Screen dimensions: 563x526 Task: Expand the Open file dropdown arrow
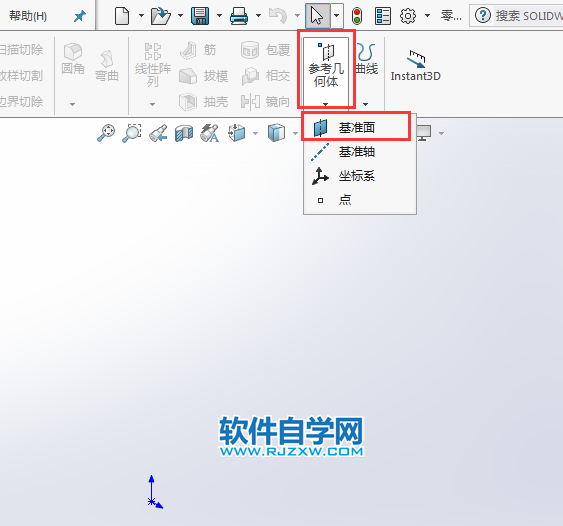180,16
